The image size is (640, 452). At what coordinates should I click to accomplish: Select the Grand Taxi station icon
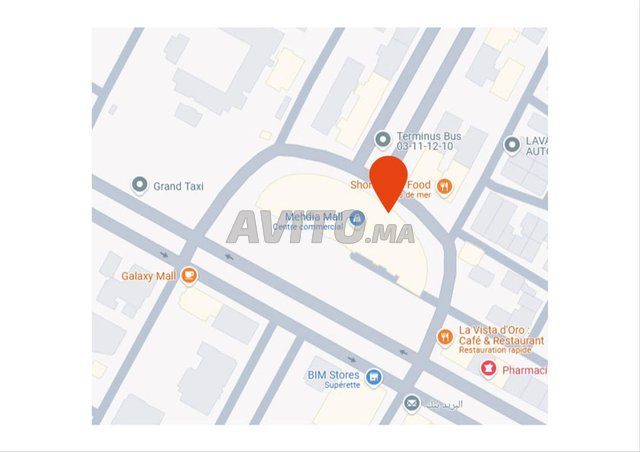140,185
